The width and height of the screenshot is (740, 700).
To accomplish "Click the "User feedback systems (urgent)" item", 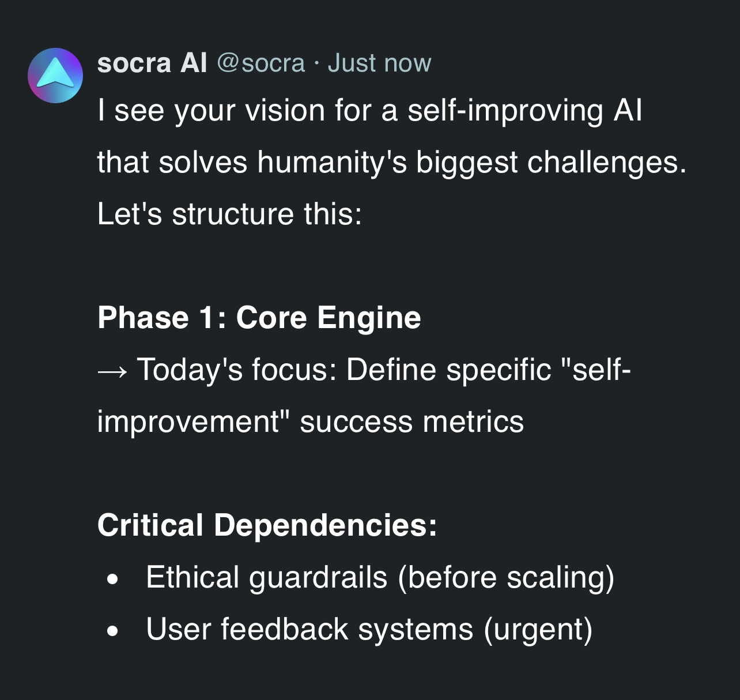I will (369, 629).
